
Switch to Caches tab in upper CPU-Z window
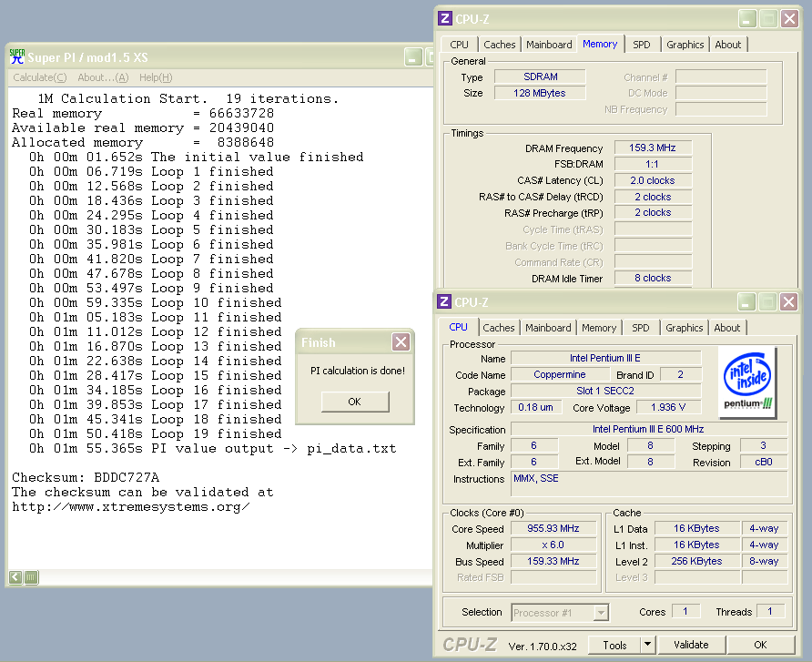(499, 45)
